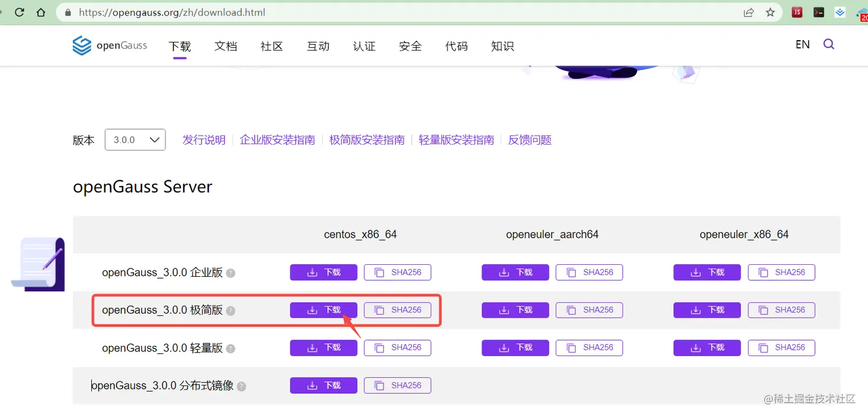Open the black terminal extension icon

click(819, 12)
